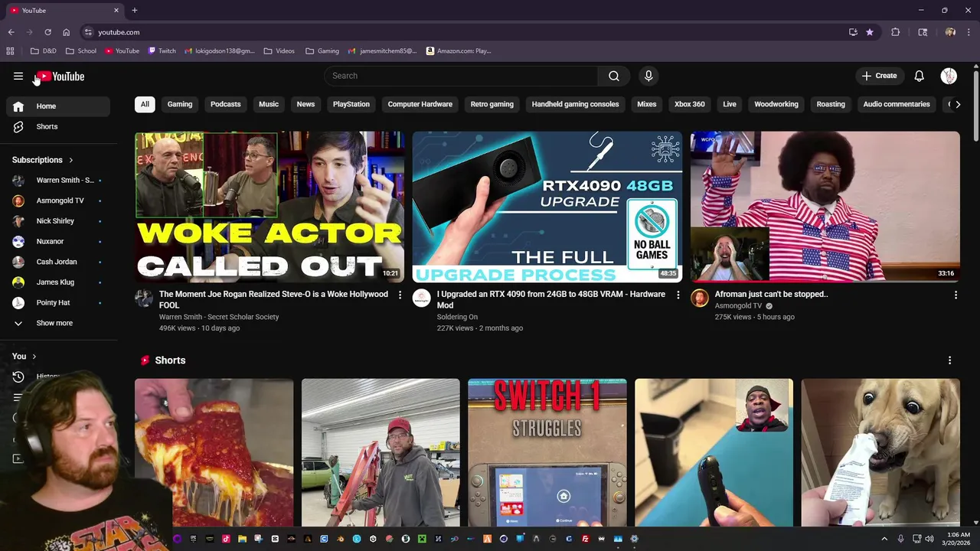Image resolution: width=980 pixels, height=551 pixels.
Task: Select the Audio commentaries filter chip
Action: [897, 104]
